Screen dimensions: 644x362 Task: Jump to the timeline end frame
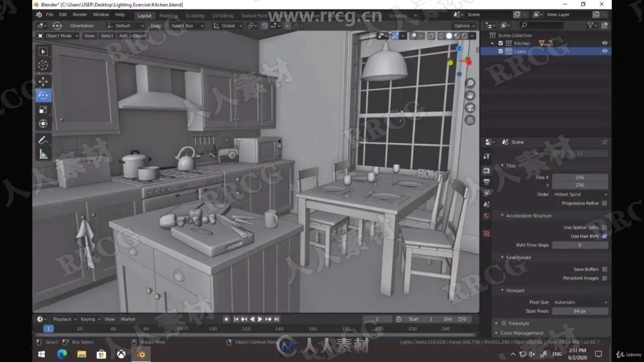point(276,319)
